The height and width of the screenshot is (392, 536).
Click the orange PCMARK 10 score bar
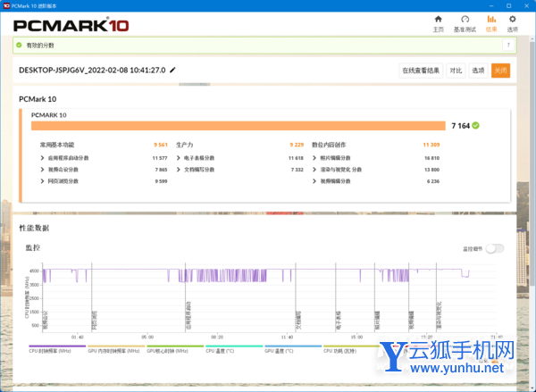(239, 126)
